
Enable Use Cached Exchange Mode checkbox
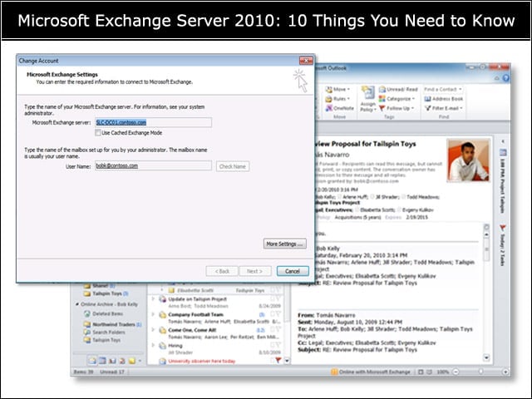[x=98, y=133]
